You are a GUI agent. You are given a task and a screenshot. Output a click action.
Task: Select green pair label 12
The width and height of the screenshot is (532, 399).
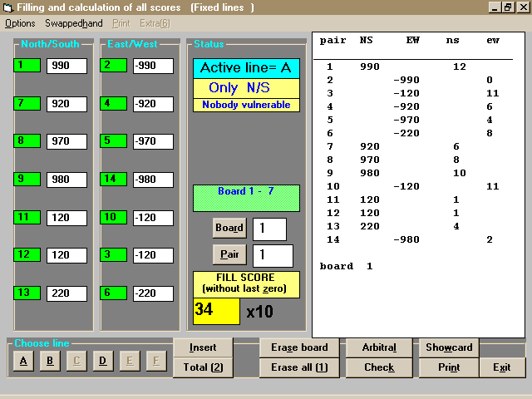pyautogui.click(x=27, y=255)
